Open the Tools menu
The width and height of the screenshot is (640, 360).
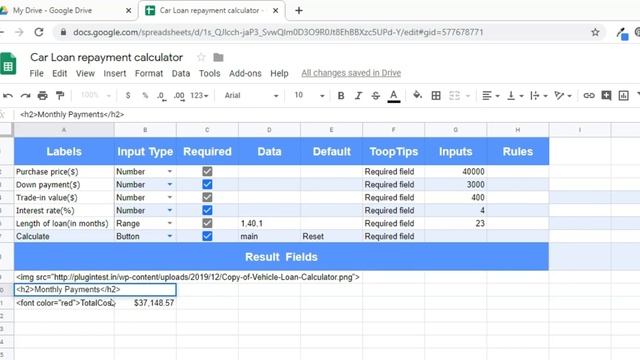[209, 73]
